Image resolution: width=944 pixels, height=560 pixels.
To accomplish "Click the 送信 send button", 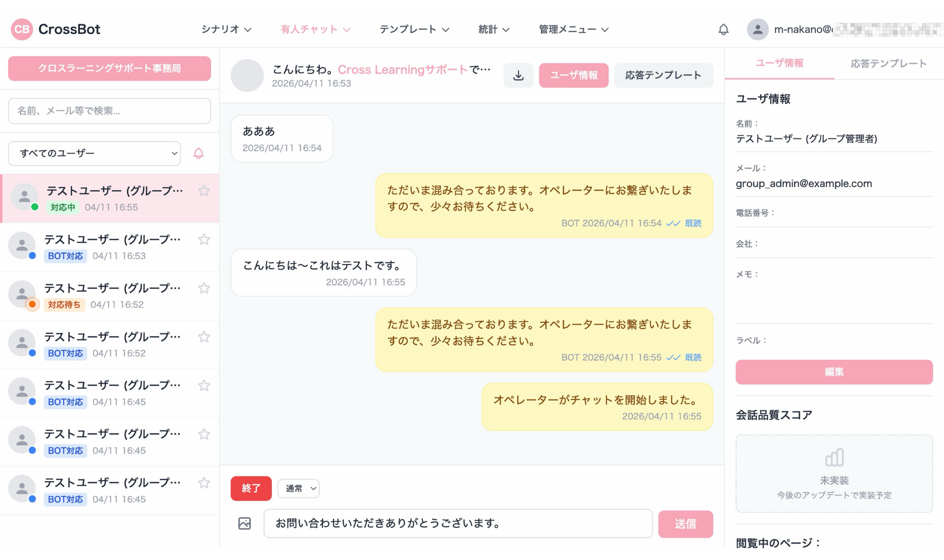I will tap(686, 524).
